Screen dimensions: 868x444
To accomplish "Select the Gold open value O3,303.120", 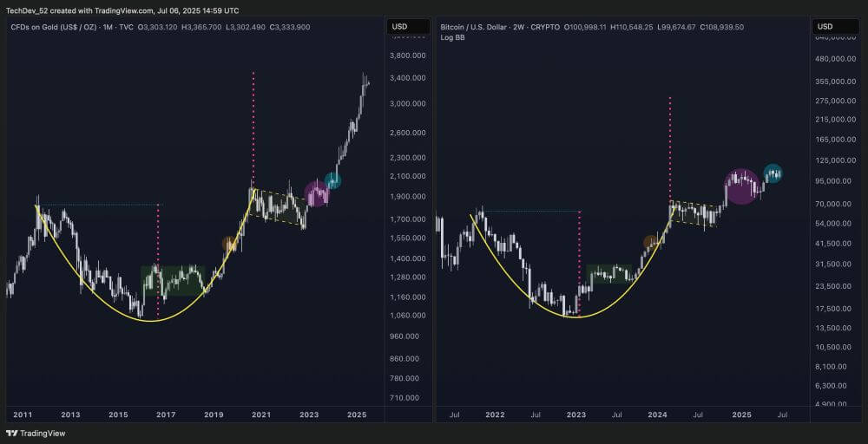I will (x=157, y=27).
